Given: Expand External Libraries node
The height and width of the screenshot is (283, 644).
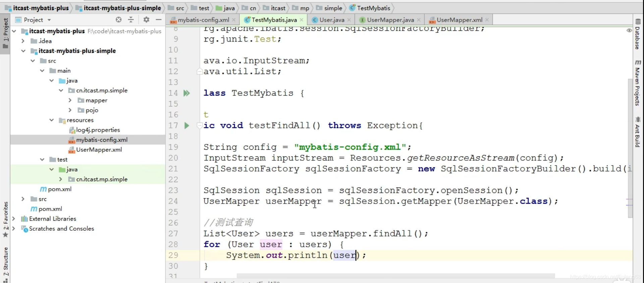Looking at the screenshot, I should click(x=14, y=219).
